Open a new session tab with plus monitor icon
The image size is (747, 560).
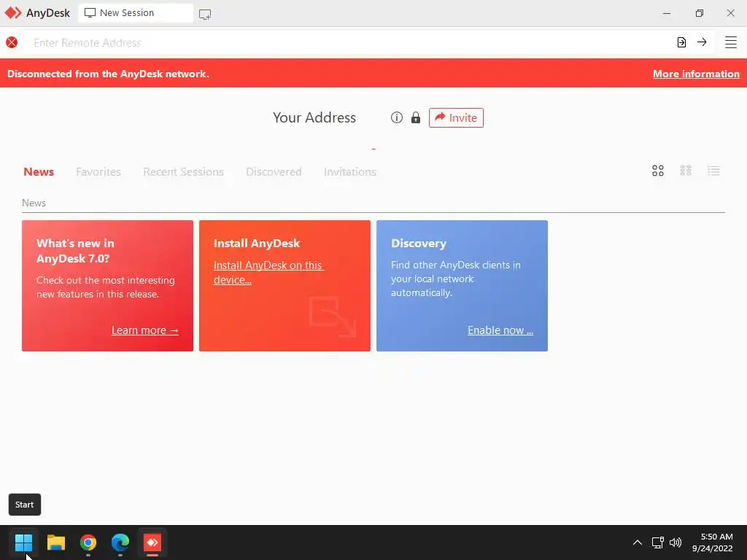[x=205, y=14]
